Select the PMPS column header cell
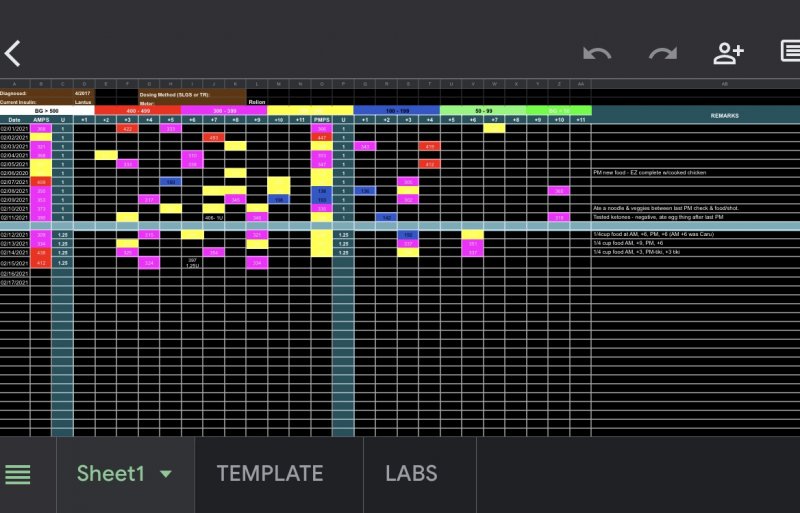The height and width of the screenshot is (513, 800). tap(321, 119)
